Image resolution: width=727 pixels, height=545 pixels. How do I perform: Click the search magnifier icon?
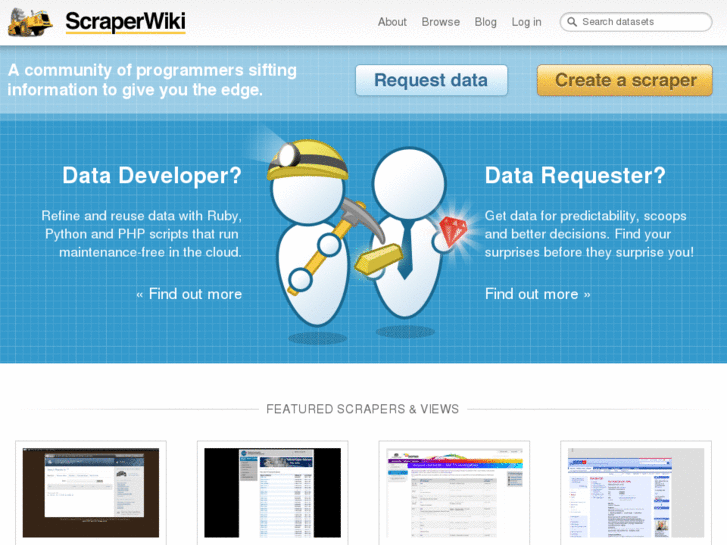pyautogui.click(x=572, y=22)
